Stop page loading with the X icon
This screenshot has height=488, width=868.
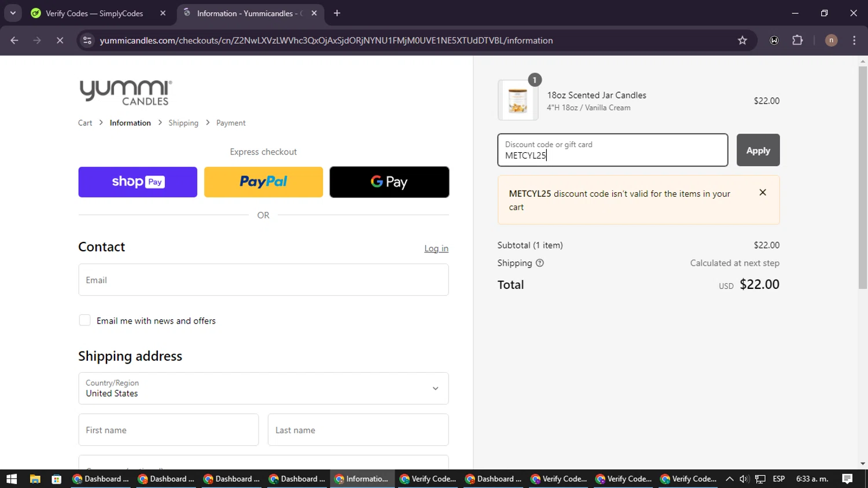tap(60, 41)
